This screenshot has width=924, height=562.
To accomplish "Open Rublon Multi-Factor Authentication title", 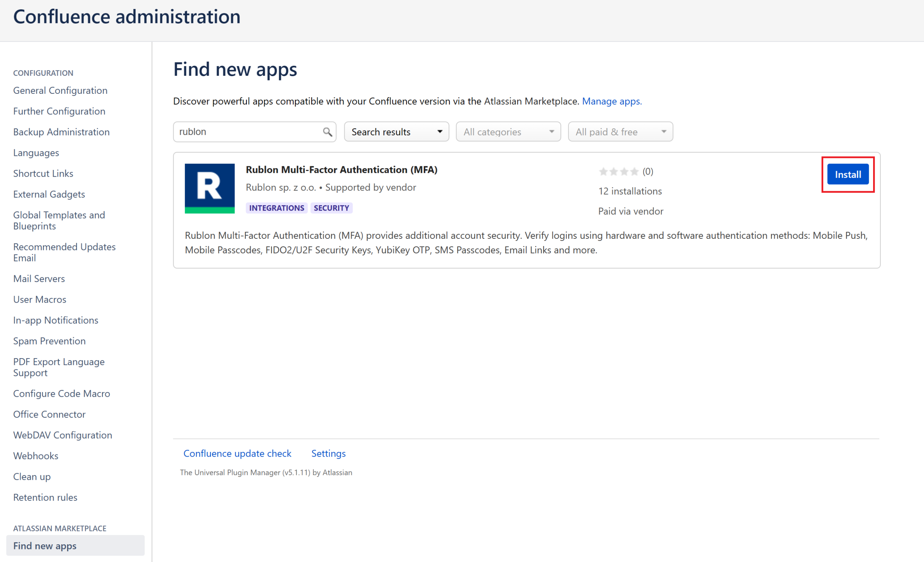I will pyautogui.click(x=341, y=170).
